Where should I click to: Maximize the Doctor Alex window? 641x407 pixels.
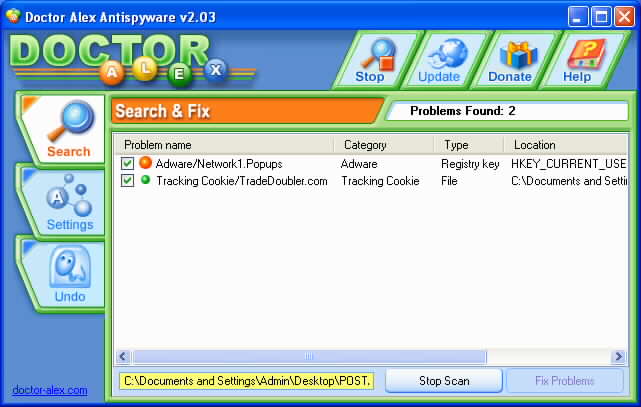pyautogui.click(x=601, y=17)
